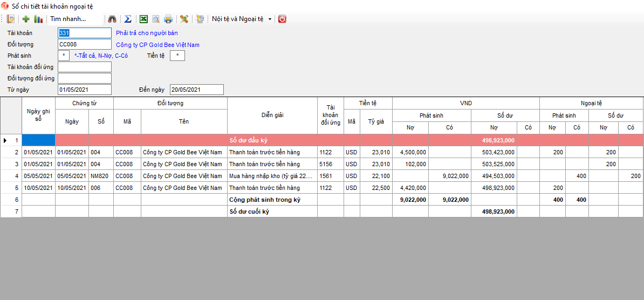Click the binoculars search icon
644x300 pixels.
pyautogui.click(x=112, y=19)
